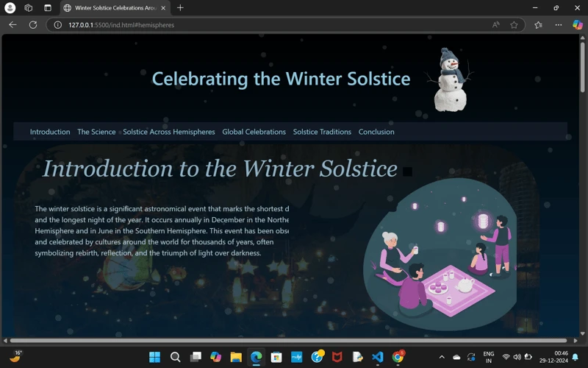Open the tab actions menu icon
The height and width of the screenshot is (368, 588).
(x=47, y=7)
